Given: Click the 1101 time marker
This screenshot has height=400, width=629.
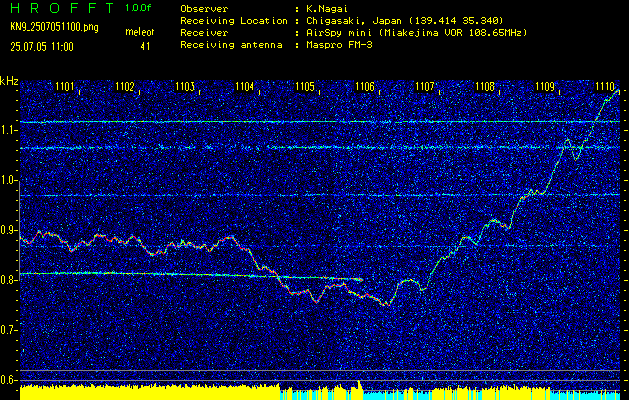Looking at the screenshot, I should (64, 86).
